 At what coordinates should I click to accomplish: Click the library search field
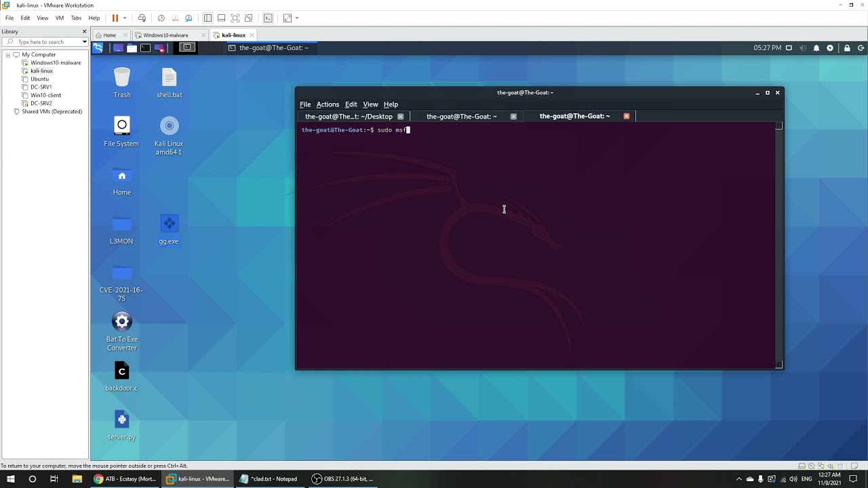[x=44, y=42]
